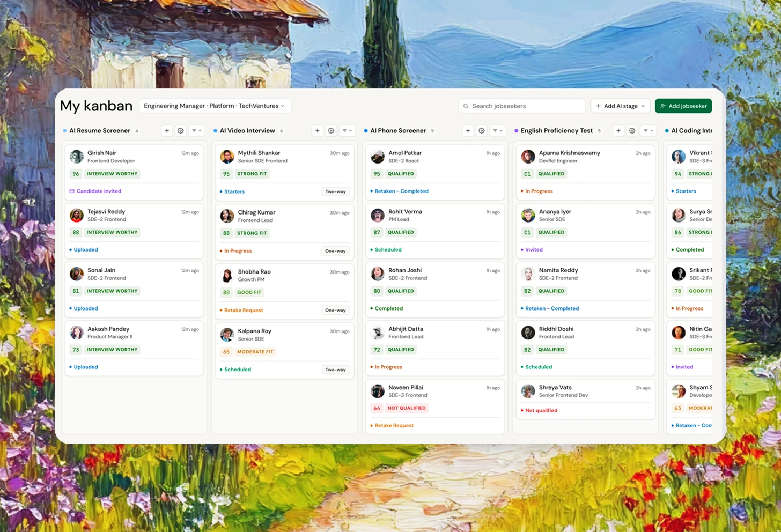Click Rohan Joshi's avatar
The image size is (781, 532).
378,274
